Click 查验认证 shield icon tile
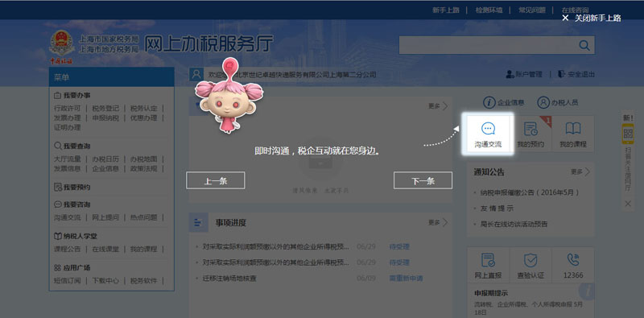This screenshot has width=644, height=318. 530,266
